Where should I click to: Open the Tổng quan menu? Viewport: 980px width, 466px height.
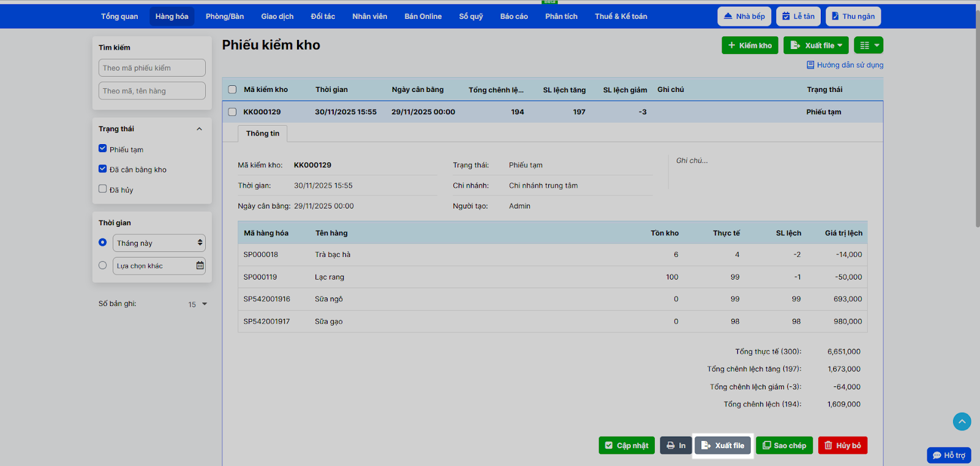click(119, 17)
